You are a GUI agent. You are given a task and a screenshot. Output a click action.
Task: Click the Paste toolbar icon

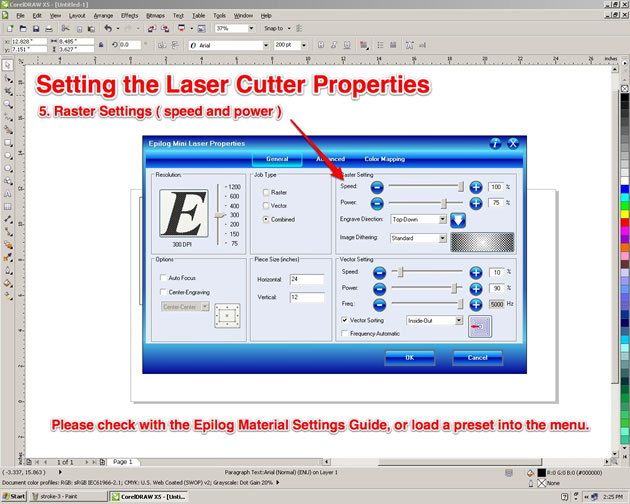click(x=92, y=29)
